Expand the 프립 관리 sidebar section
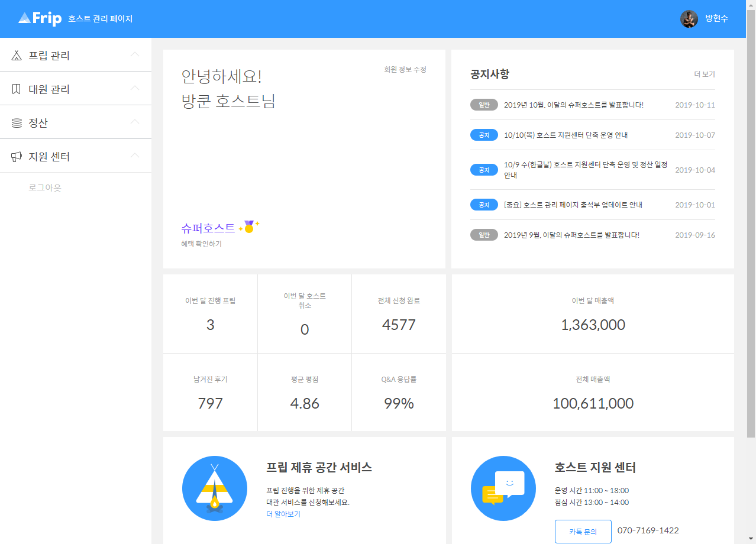756x544 pixels. [x=76, y=55]
